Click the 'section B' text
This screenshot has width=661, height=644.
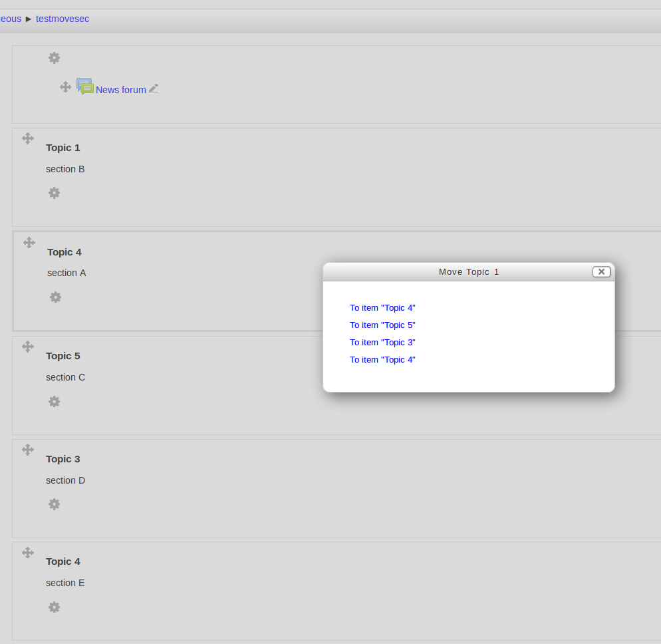[x=65, y=169]
